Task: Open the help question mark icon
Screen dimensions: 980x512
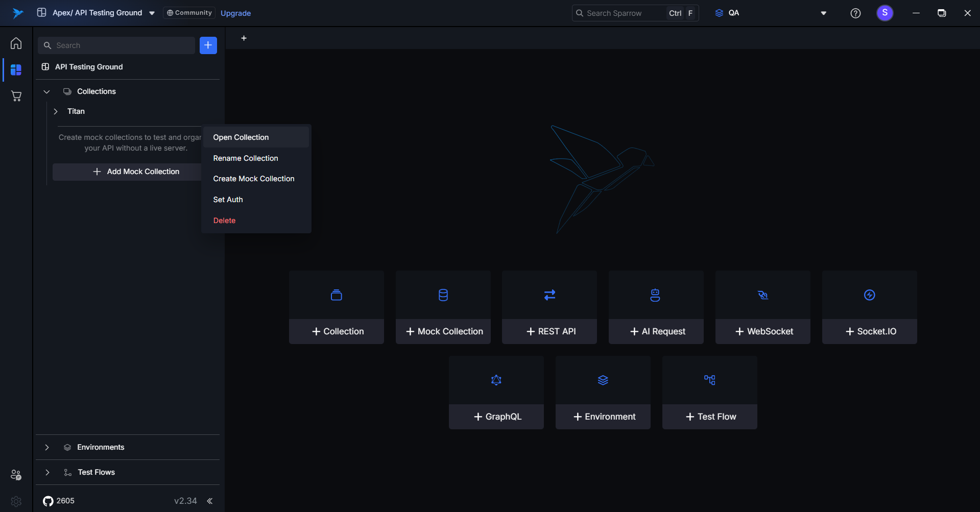Action: tap(855, 13)
